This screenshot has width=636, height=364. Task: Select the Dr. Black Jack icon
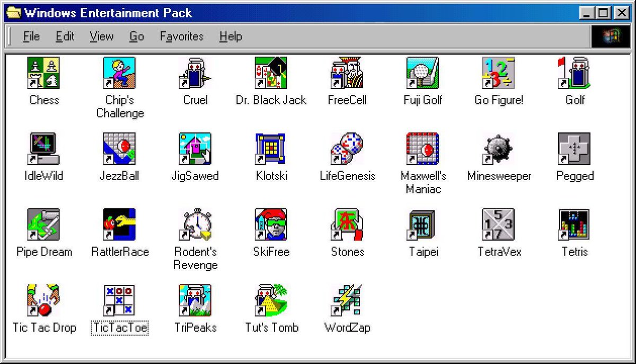click(271, 73)
